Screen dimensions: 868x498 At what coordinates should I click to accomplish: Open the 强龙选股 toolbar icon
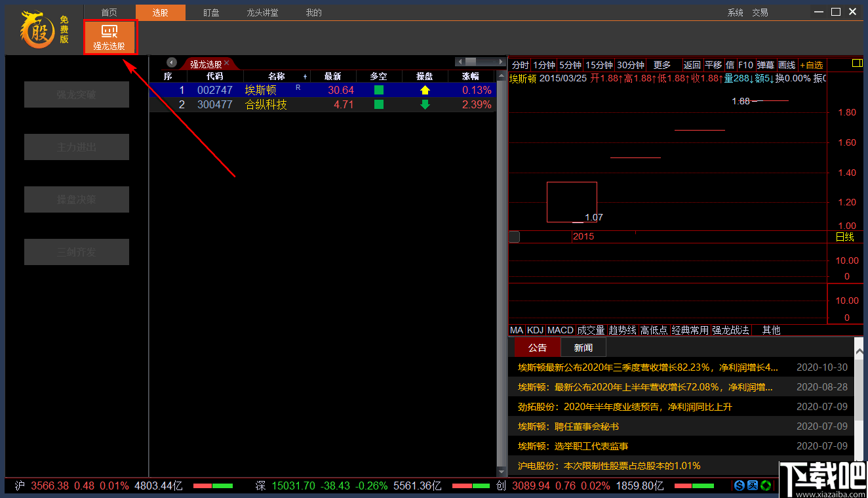[109, 37]
